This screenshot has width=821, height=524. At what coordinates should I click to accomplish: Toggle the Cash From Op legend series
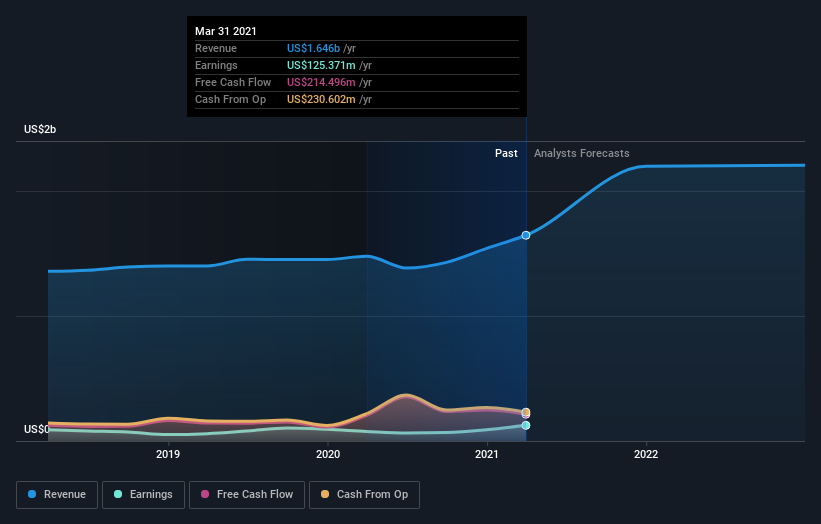(x=364, y=495)
